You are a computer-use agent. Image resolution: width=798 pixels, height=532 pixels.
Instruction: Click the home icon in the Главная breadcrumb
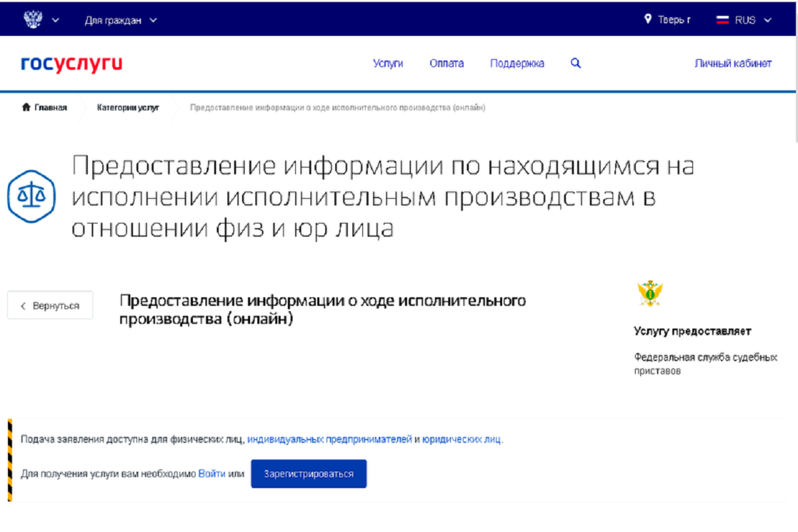26,108
